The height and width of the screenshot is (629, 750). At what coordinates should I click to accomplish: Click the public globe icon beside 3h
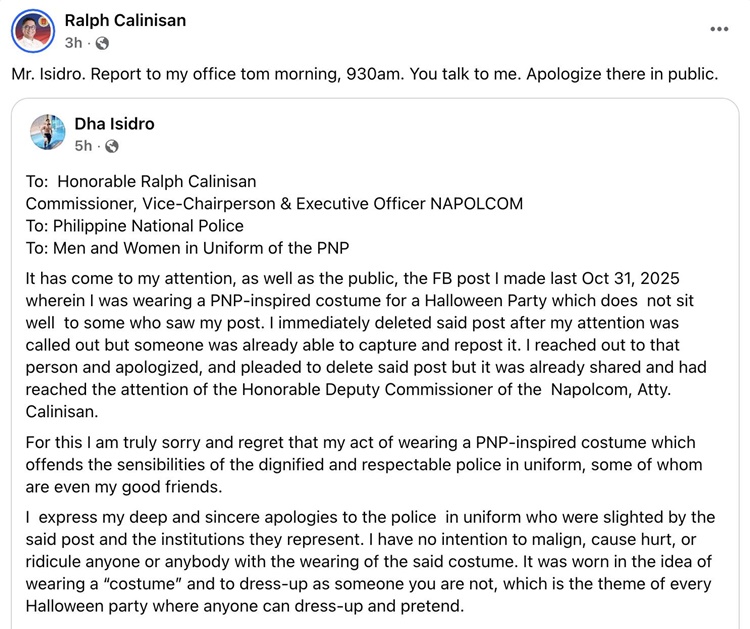(102, 43)
